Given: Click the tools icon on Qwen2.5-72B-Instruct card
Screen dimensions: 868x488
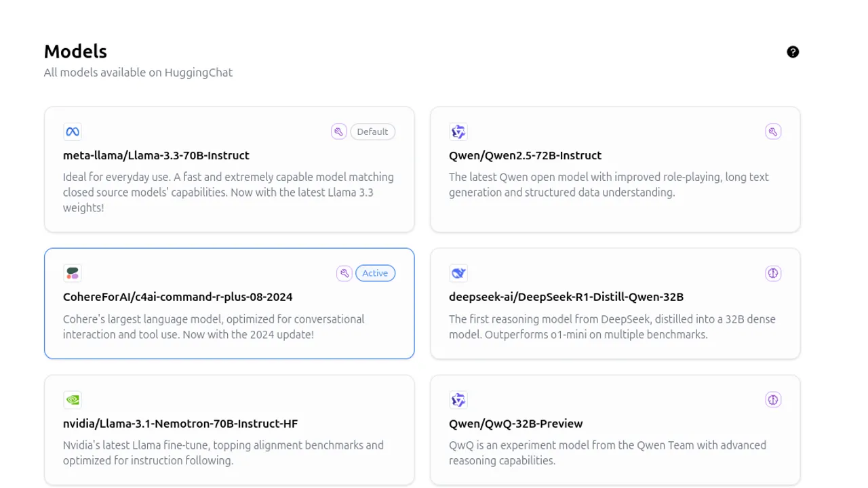Looking at the screenshot, I should click(x=773, y=131).
